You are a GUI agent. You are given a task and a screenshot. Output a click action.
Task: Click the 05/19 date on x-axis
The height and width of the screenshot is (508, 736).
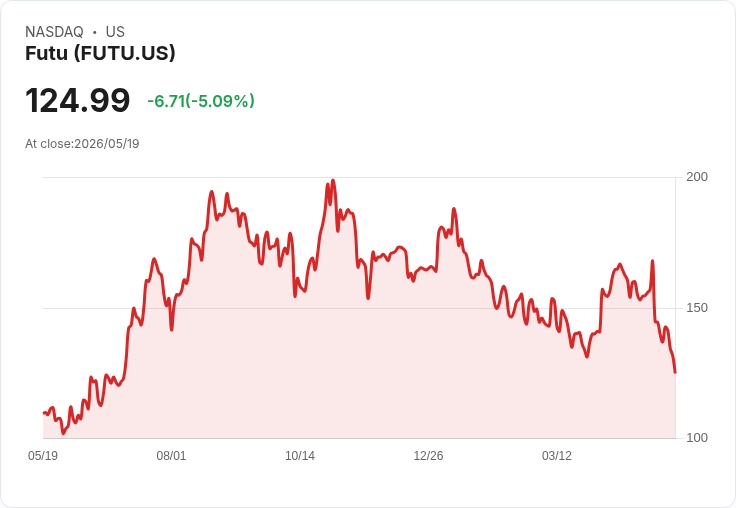[43, 456]
